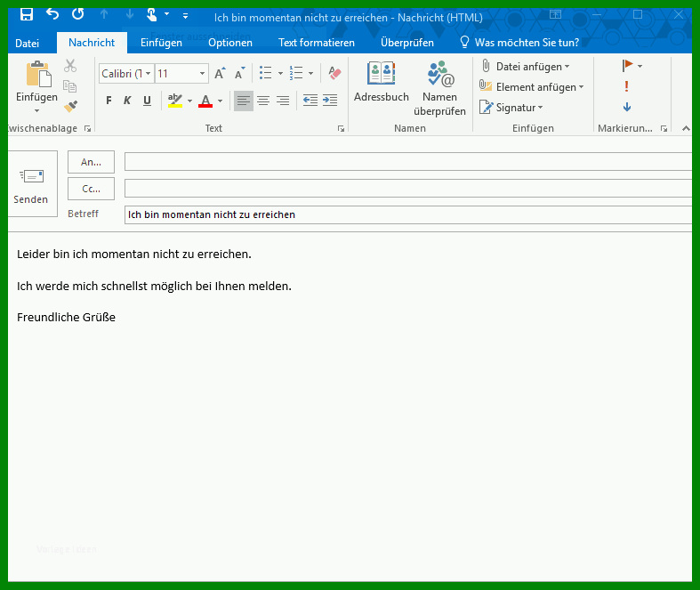
Task: Expand the font color picker arrow
Action: click(x=220, y=101)
